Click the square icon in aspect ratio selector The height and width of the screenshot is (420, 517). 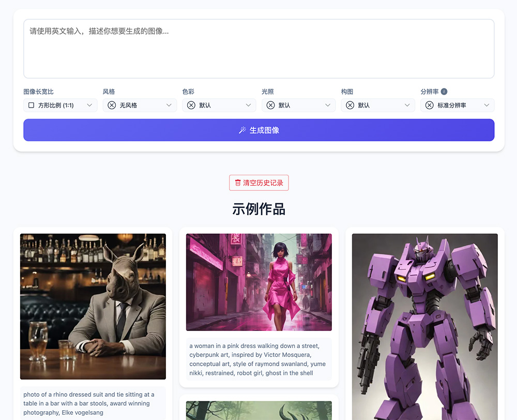point(31,105)
